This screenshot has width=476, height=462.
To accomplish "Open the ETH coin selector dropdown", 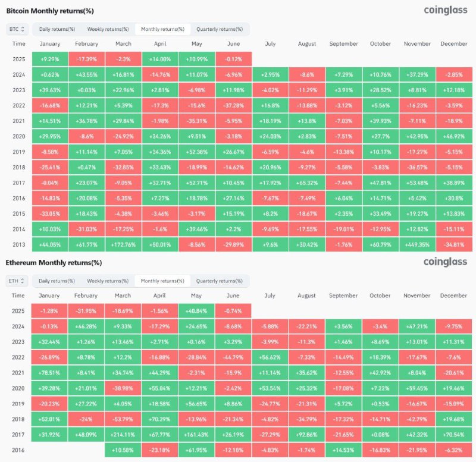I will point(17,281).
